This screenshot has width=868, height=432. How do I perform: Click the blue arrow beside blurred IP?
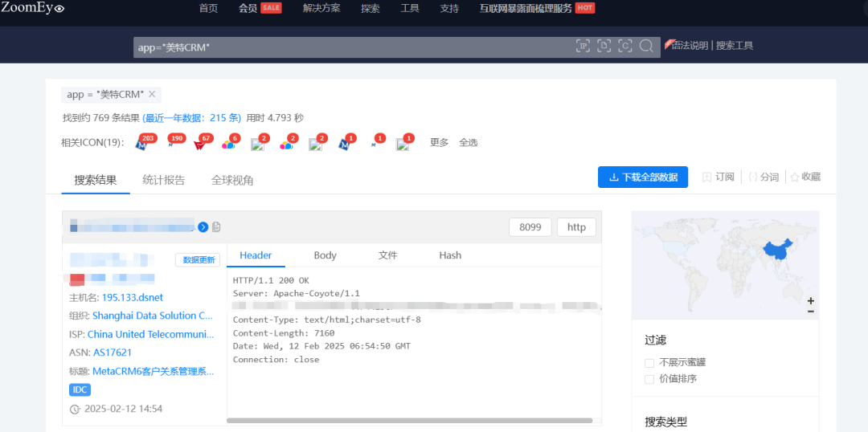coord(203,226)
